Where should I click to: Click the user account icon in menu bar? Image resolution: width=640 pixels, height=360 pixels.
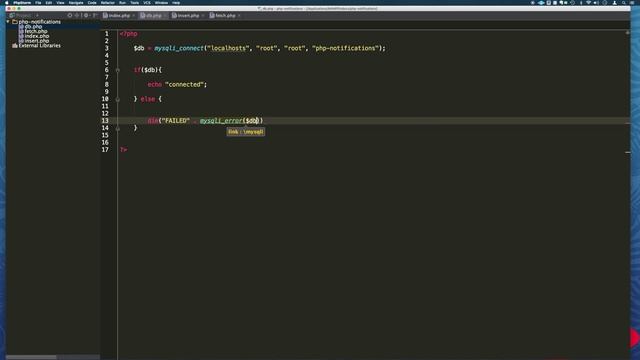coord(614,2)
